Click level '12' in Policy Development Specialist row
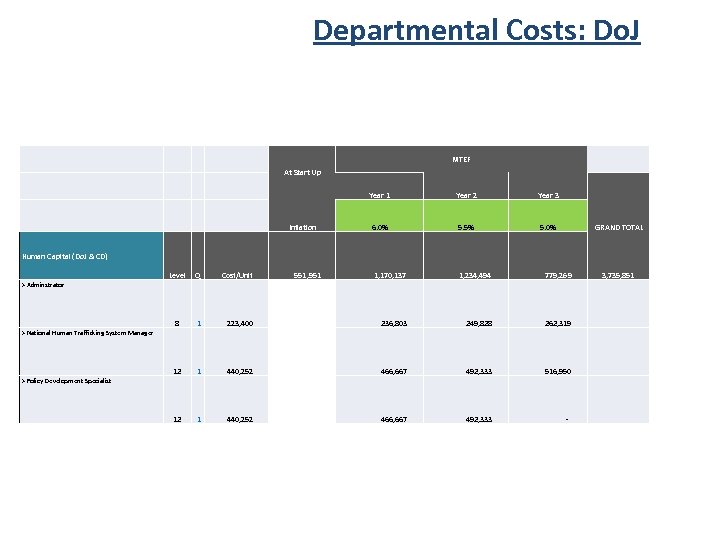The height and width of the screenshot is (540, 720). [177, 419]
